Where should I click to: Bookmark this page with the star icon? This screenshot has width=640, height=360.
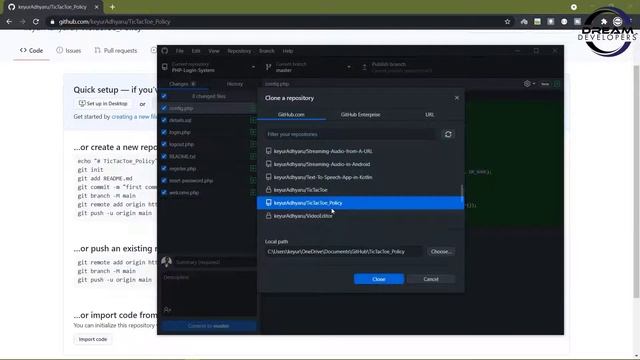click(x=507, y=22)
